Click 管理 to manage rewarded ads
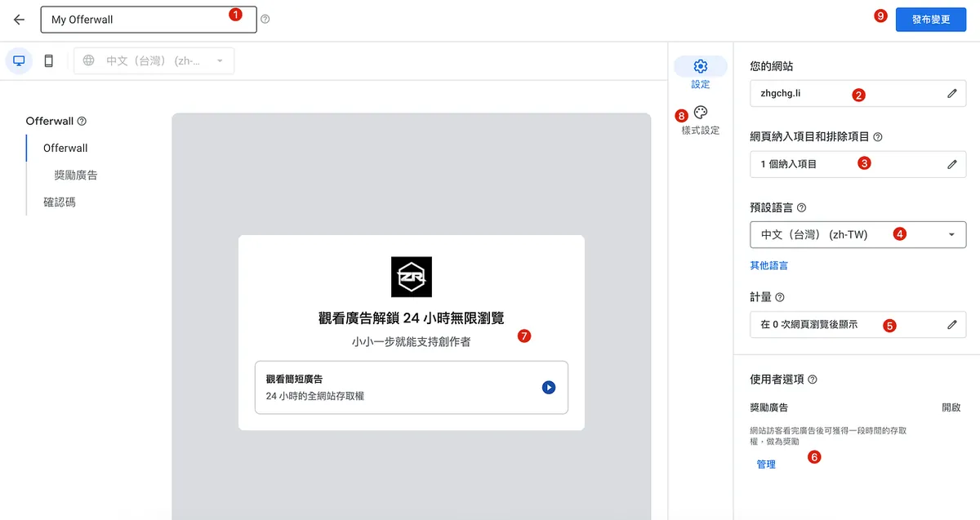Viewport: 980px width, 520px height. click(x=766, y=464)
